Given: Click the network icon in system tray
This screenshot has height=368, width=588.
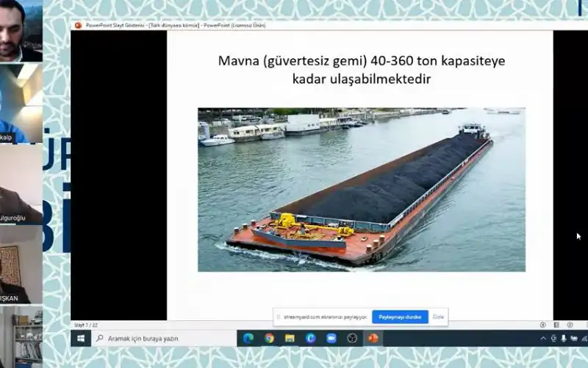Looking at the screenshot, I should (573, 338).
